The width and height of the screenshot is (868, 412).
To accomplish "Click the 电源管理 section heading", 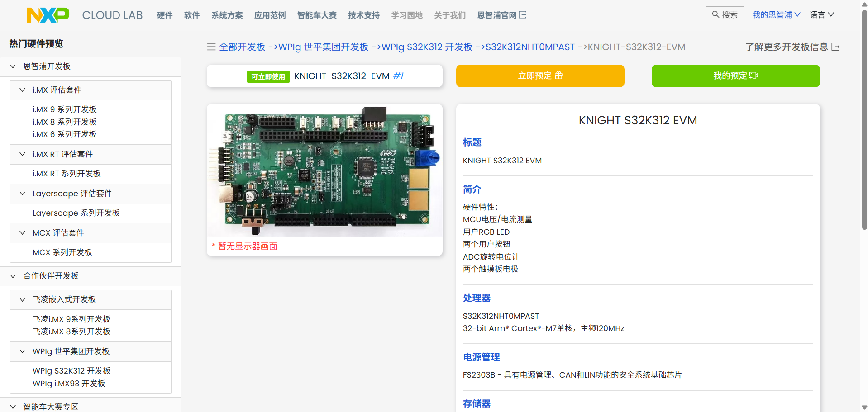I will point(482,357).
